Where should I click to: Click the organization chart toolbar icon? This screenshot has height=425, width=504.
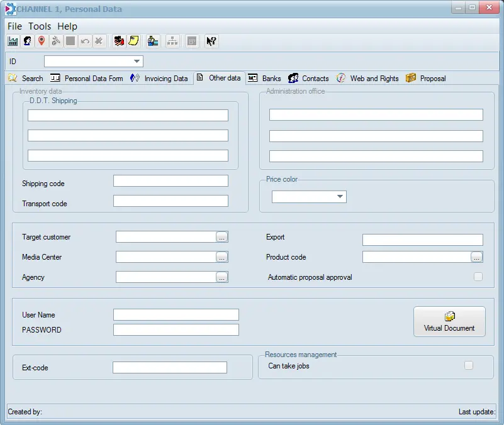pos(172,41)
